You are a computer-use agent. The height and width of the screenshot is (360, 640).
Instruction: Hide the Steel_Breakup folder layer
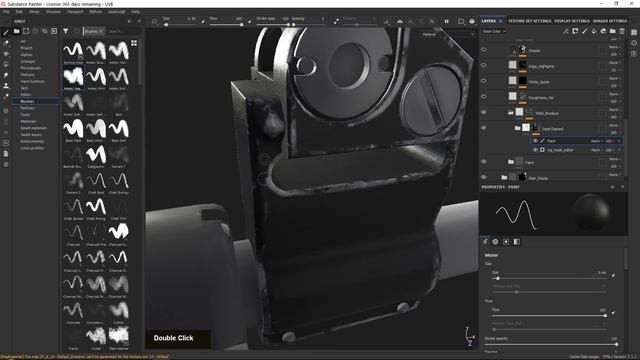tap(484, 112)
